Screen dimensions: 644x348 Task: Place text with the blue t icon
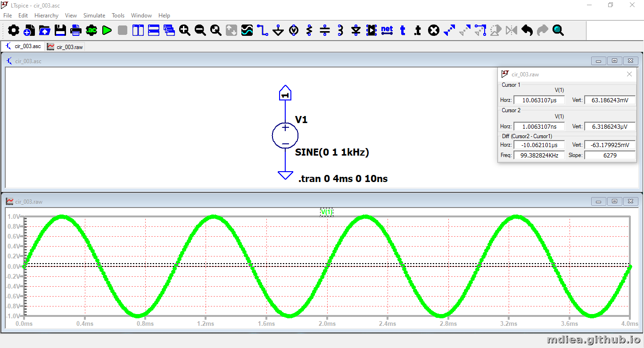point(403,31)
